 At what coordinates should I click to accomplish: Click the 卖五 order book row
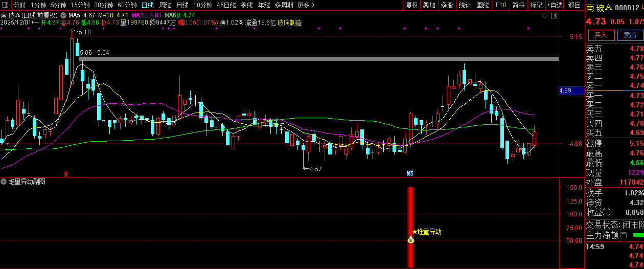[614, 49]
